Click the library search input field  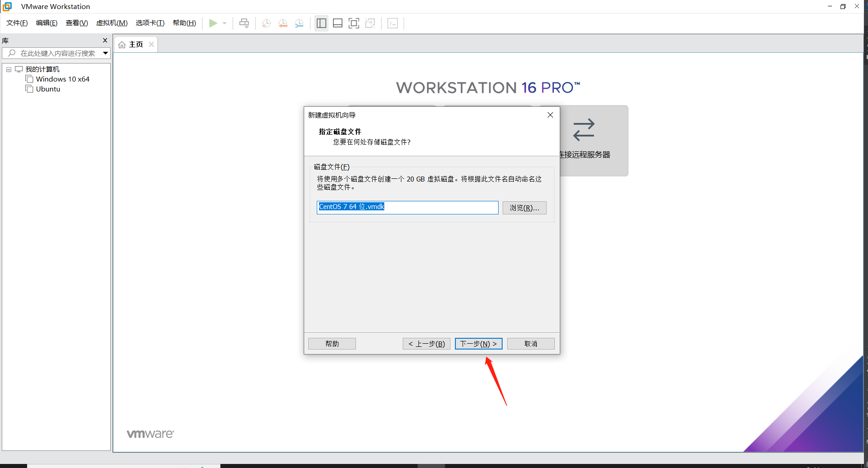click(56, 53)
